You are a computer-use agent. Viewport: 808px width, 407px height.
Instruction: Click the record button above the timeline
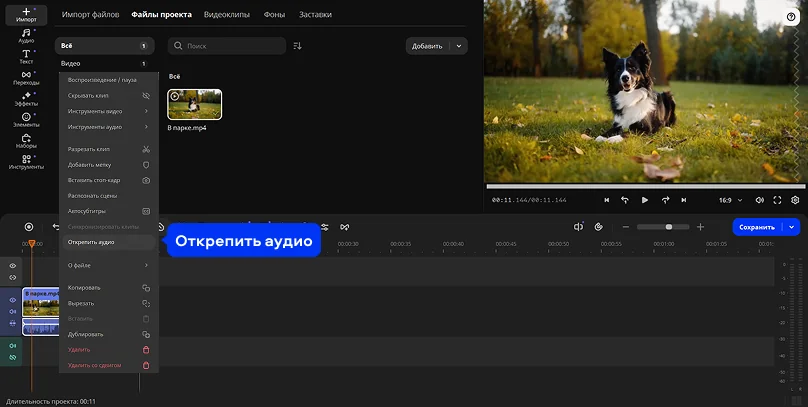point(29,227)
